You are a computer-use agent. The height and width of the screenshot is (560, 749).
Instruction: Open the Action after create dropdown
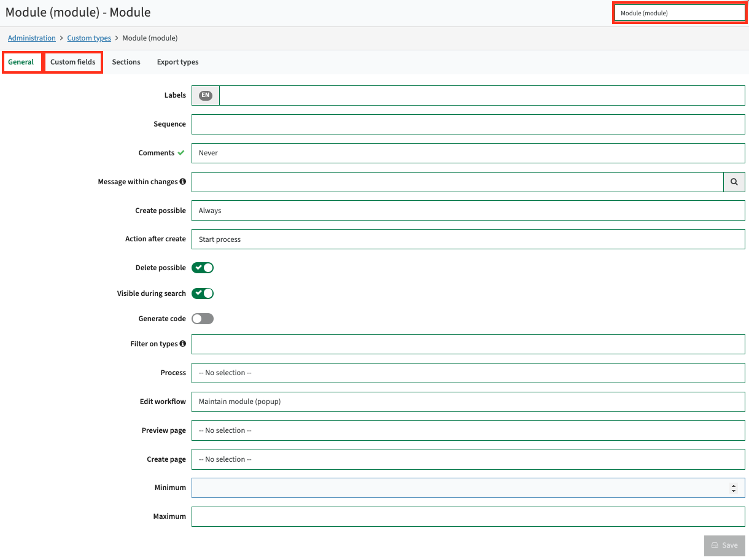point(468,239)
